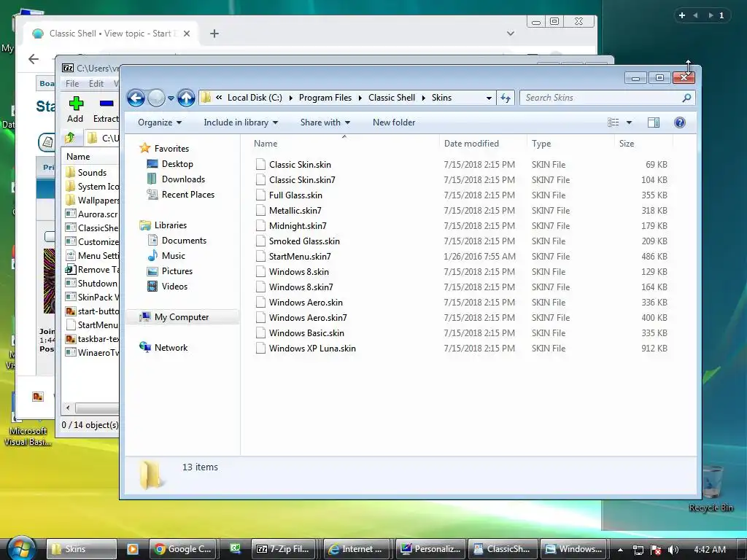Open the Organize menu
This screenshot has width=747, height=560.
click(x=160, y=122)
